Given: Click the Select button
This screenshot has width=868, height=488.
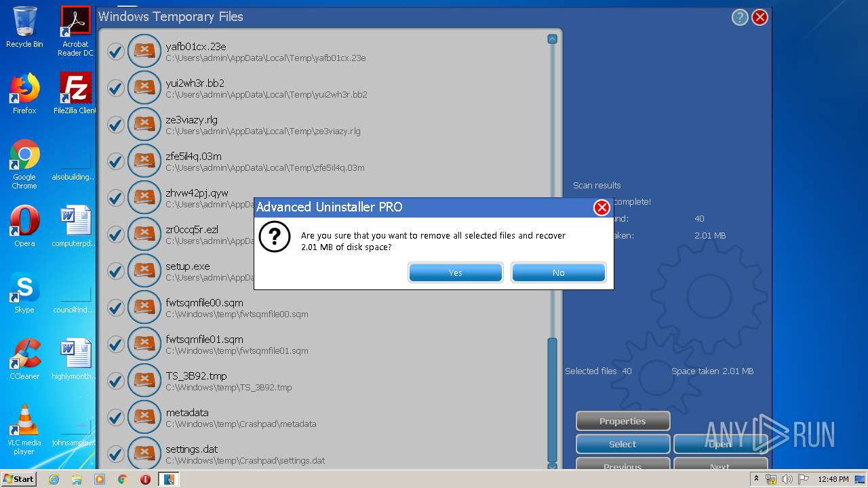Looking at the screenshot, I should [x=623, y=444].
